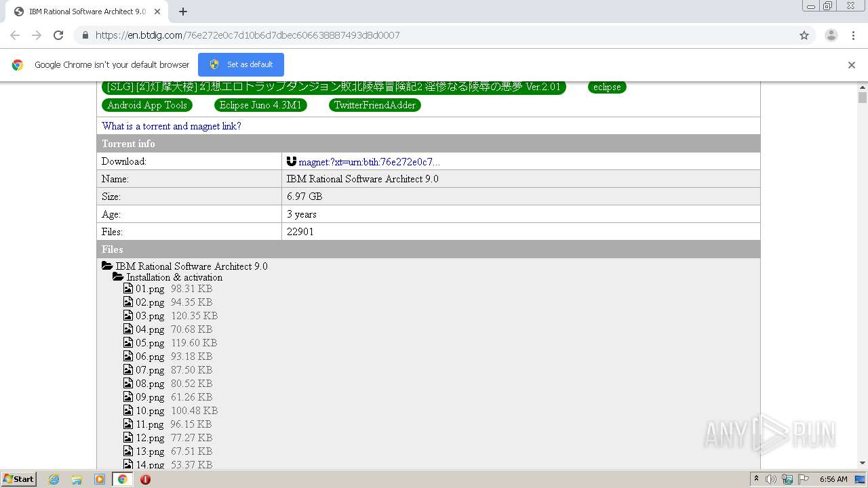Screen dimensions: 868x488
Task: Open the Chrome three-dot menu
Action: (854, 35)
